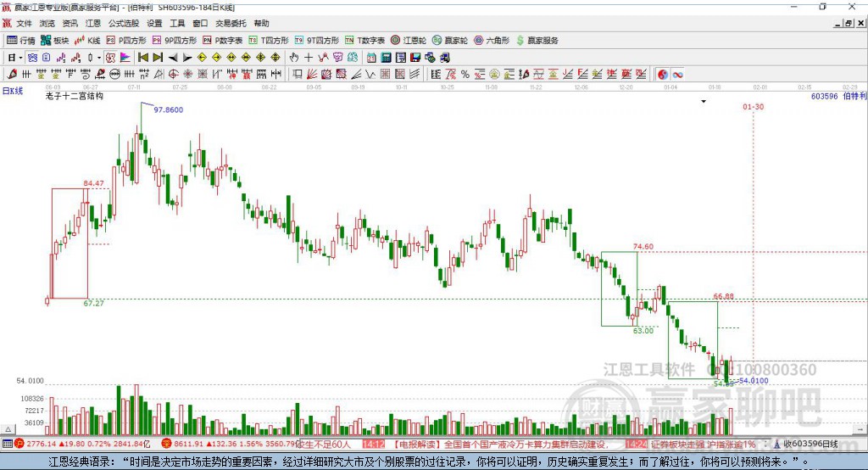The width and height of the screenshot is (868, 470).
Task: Click the 沪 Shanghai index badge
Action: point(19,444)
